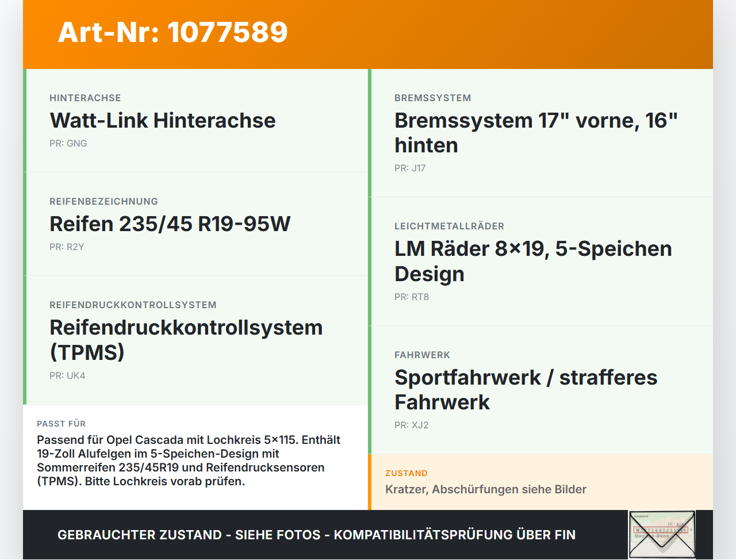Click the 'LEICHTMETALLRÄDER' label
Image resolution: width=736 pixels, height=560 pixels.
click(449, 226)
